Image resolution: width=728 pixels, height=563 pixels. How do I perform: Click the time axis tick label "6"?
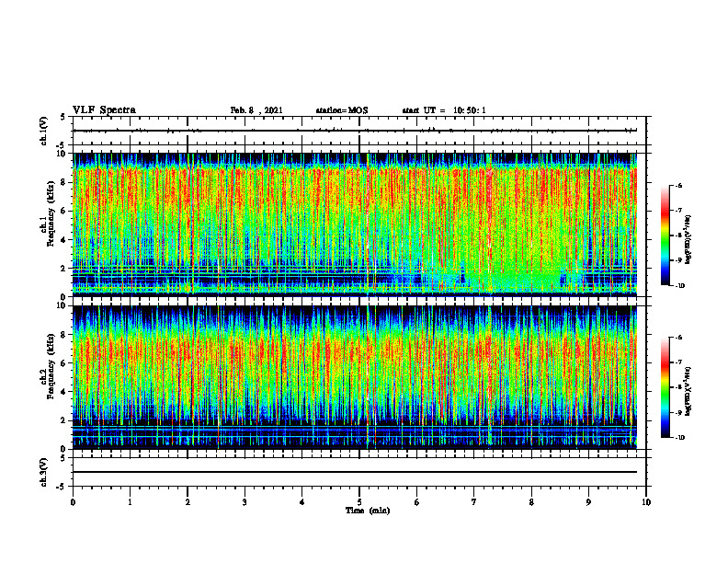[417, 502]
